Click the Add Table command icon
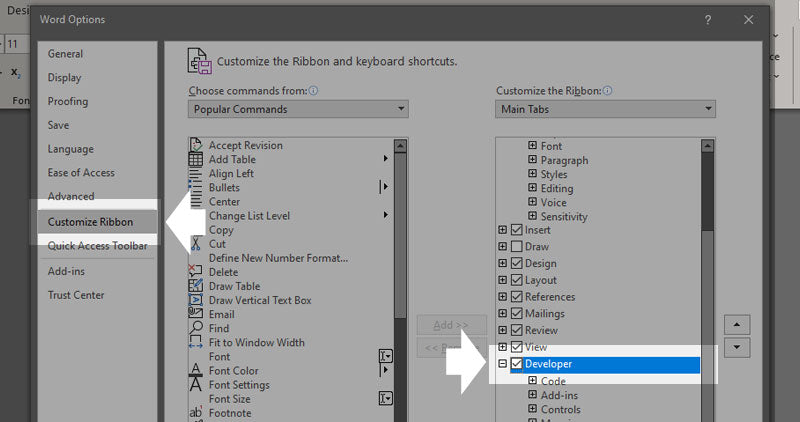The width and height of the screenshot is (800, 422). point(196,159)
